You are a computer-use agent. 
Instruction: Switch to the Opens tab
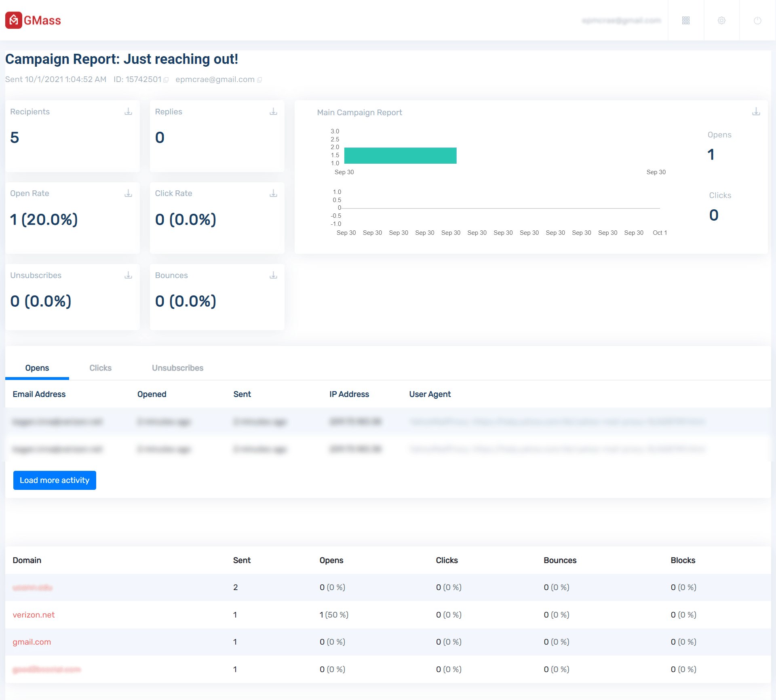(37, 368)
